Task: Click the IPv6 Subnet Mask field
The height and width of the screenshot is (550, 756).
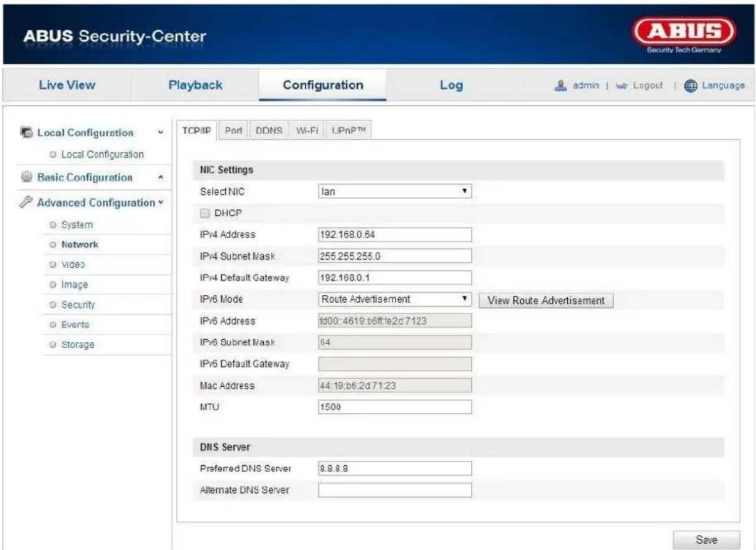Action: click(394, 342)
